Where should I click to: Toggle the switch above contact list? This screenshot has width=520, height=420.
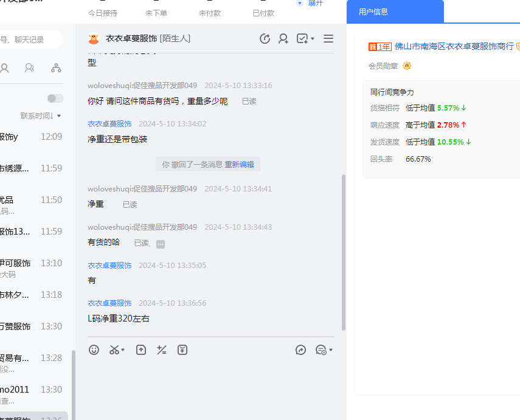[x=55, y=98]
